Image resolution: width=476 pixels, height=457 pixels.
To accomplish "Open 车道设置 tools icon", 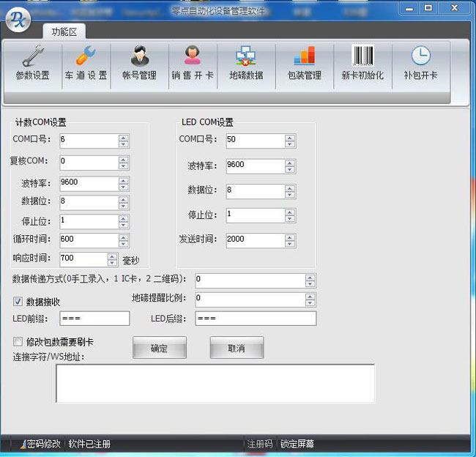I will coord(86,57).
